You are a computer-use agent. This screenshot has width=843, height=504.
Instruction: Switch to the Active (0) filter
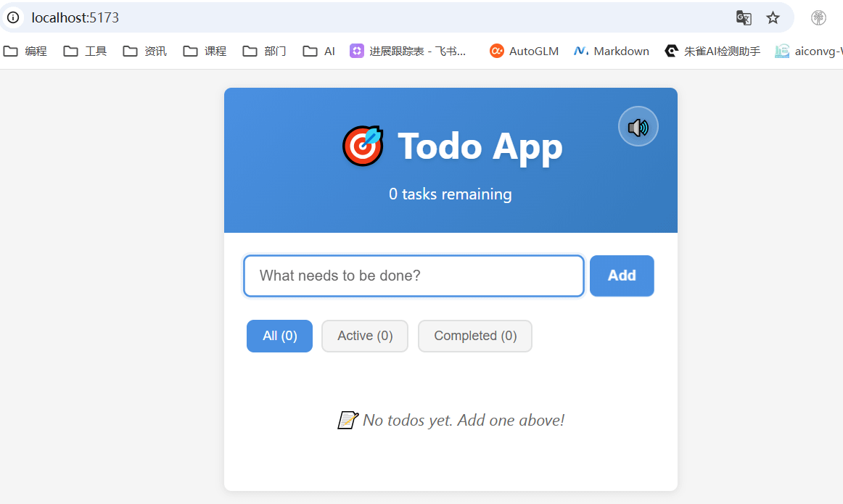point(365,336)
